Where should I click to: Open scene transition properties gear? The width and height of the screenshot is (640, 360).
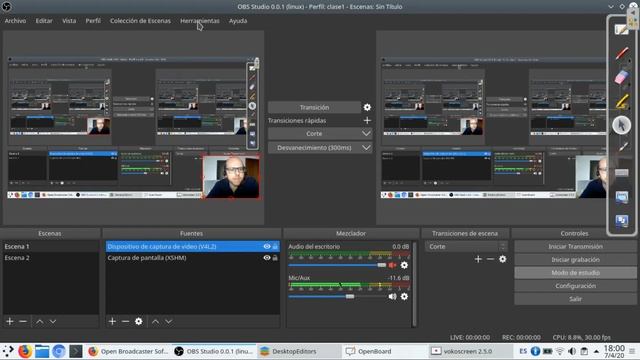(x=502, y=259)
